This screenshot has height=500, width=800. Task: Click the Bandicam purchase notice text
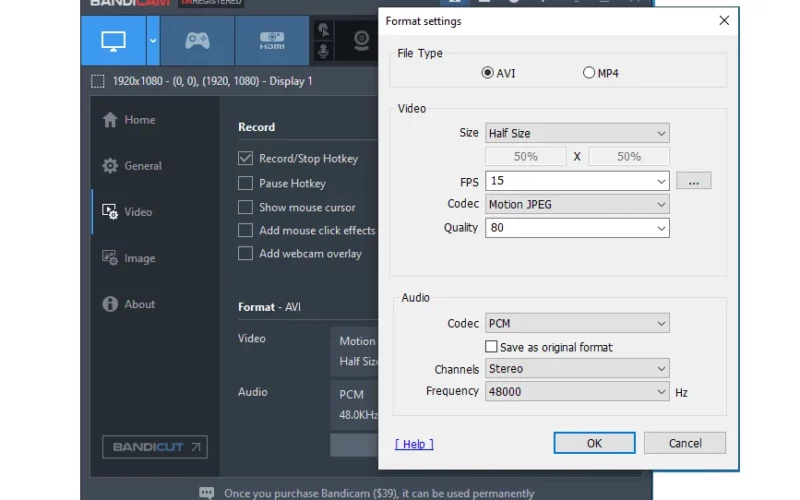coord(379,493)
